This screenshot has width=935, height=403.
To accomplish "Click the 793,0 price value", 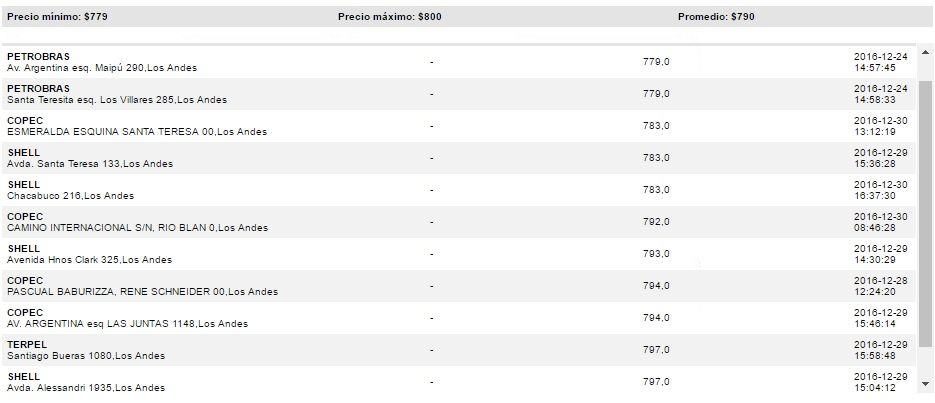I will (x=655, y=254).
